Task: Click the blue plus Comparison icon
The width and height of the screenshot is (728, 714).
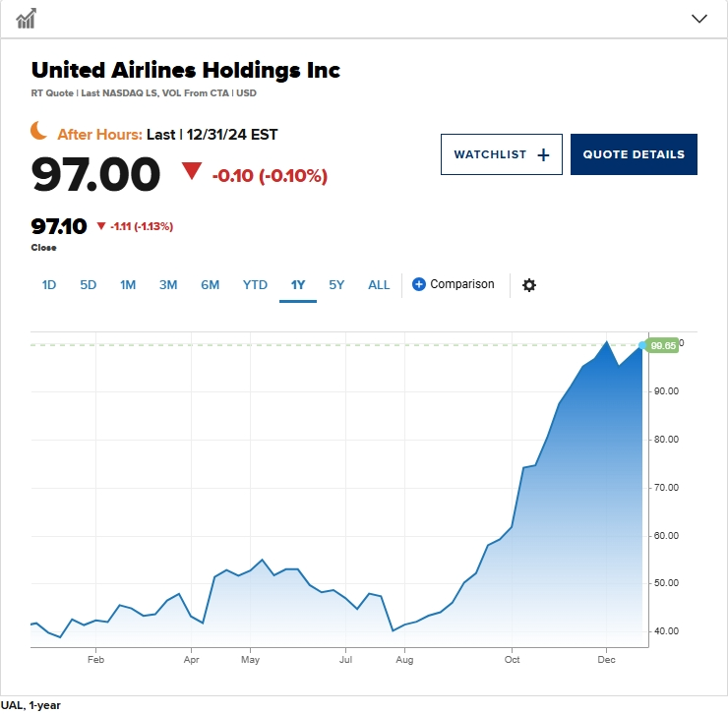Action: pos(418,284)
